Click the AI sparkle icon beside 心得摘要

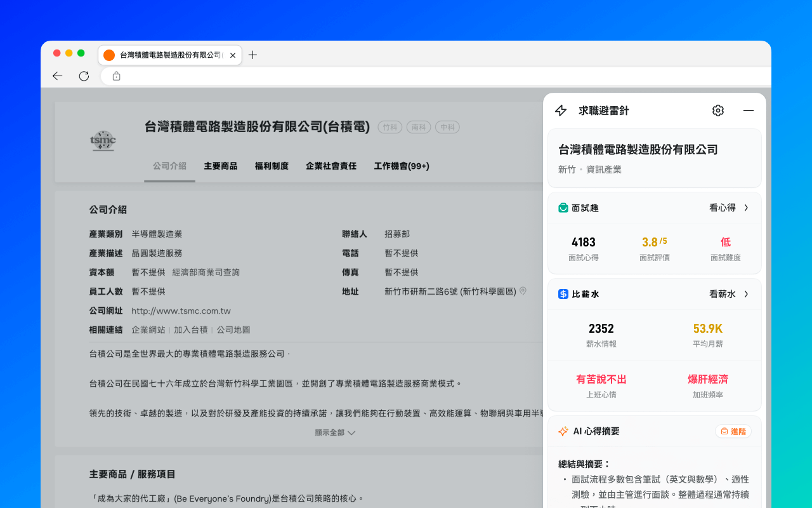(x=563, y=431)
